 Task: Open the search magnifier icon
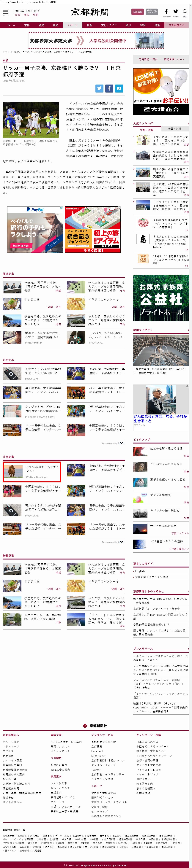point(185,12)
